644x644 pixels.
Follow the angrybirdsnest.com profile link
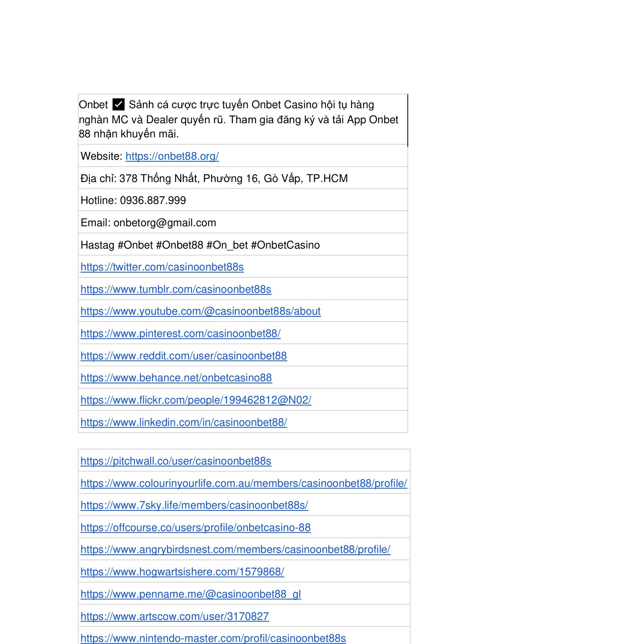(x=235, y=550)
